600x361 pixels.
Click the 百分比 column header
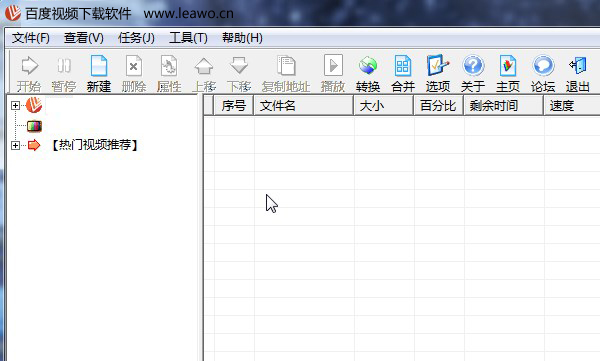439,106
